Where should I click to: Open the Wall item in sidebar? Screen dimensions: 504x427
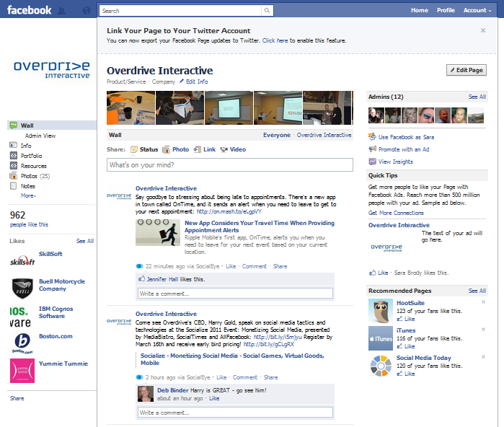tap(52, 126)
